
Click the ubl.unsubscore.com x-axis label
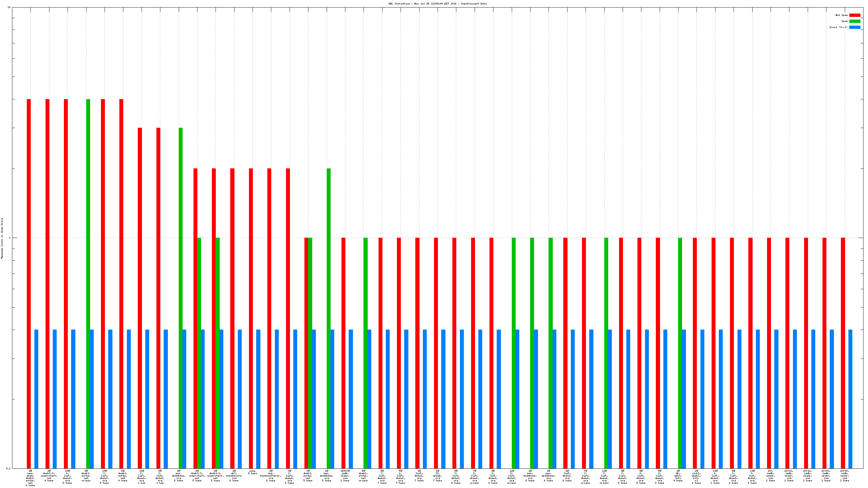(234, 476)
